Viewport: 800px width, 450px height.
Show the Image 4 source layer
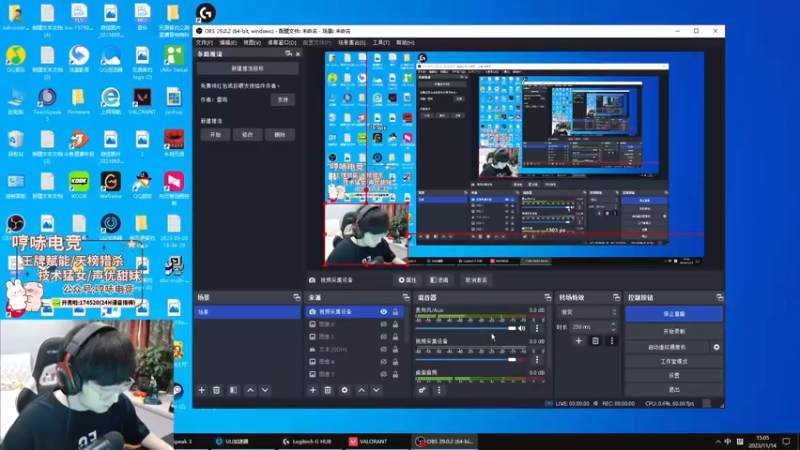pos(384,362)
